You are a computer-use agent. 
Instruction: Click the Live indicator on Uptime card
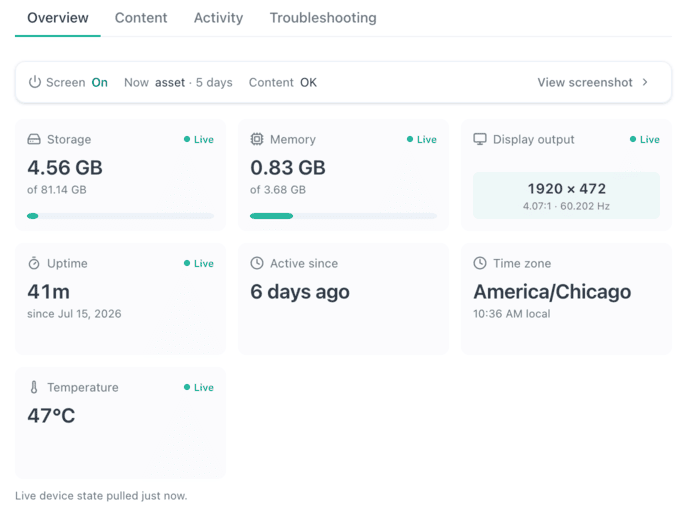click(x=199, y=263)
